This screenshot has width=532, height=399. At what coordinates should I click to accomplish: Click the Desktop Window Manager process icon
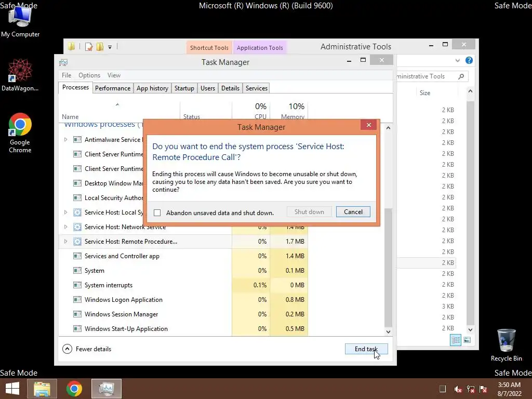77,183
